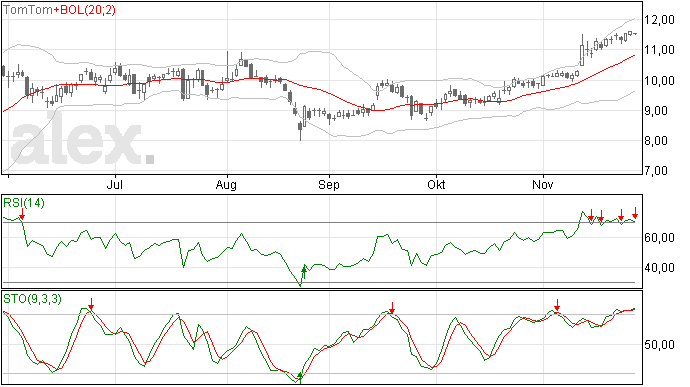Click the 40,00 RSI axis value

click(659, 268)
